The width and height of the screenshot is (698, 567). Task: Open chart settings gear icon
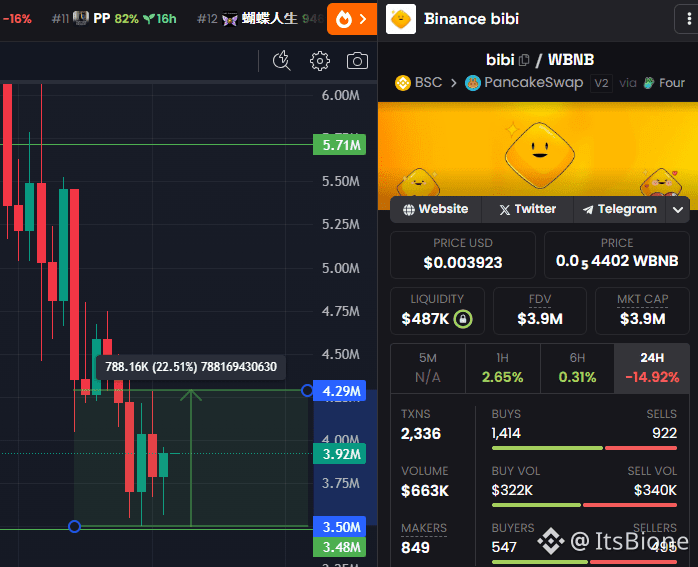pyautogui.click(x=320, y=61)
